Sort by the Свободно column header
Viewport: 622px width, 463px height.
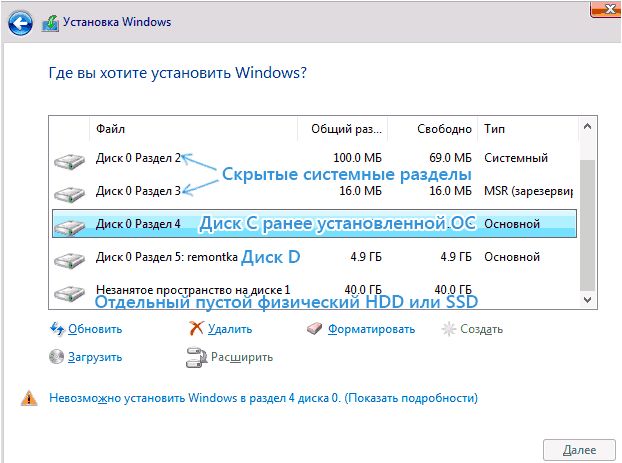433,129
